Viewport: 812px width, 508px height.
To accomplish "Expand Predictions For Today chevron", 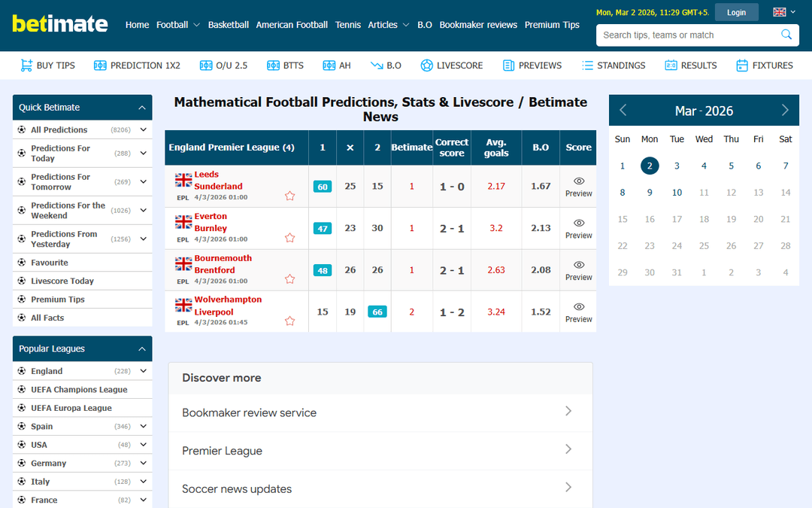I will tap(144, 153).
